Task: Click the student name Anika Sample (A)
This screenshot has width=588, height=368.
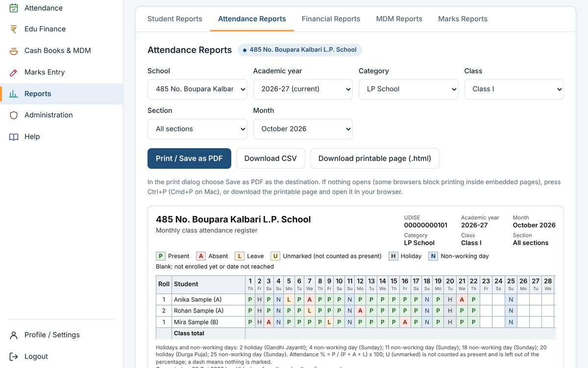Action: pos(198,299)
